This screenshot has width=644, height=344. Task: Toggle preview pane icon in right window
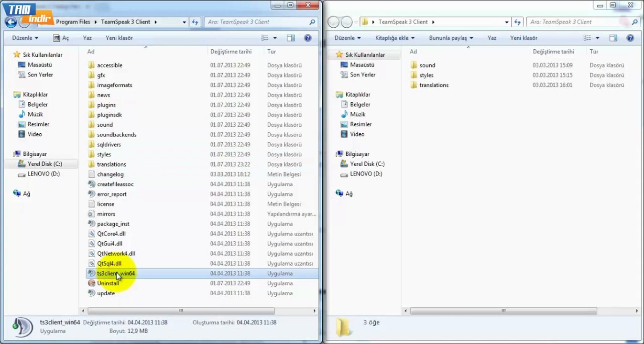[613, 38]
